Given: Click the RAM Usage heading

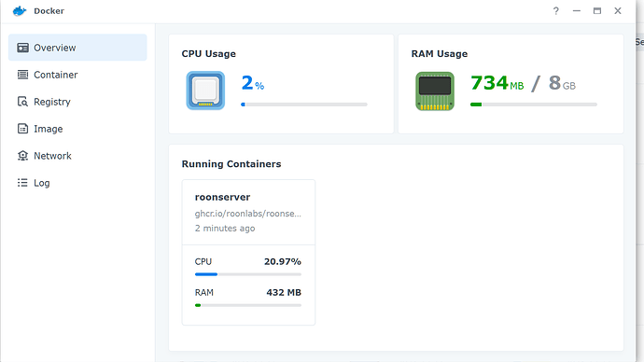Looking at the screenshot, I should point(440,54).
